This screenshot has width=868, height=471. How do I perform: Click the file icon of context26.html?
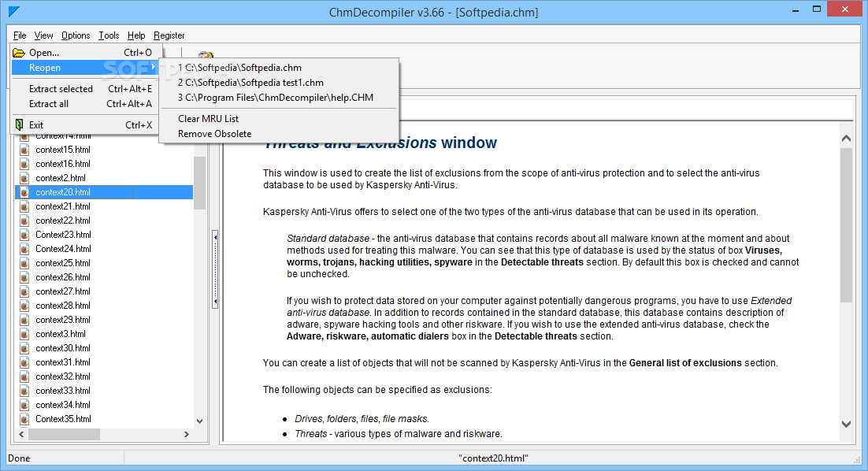pos(24,277)
